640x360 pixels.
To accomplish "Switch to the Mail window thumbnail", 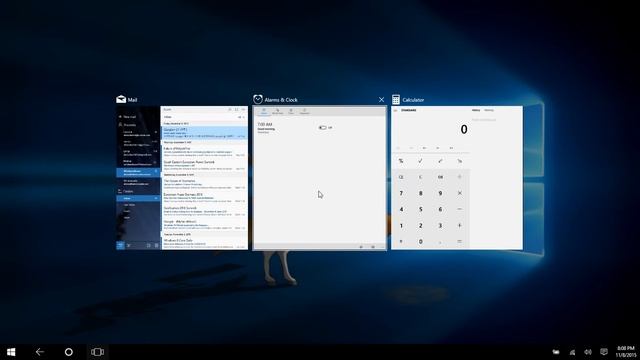I will coord(182,178).
